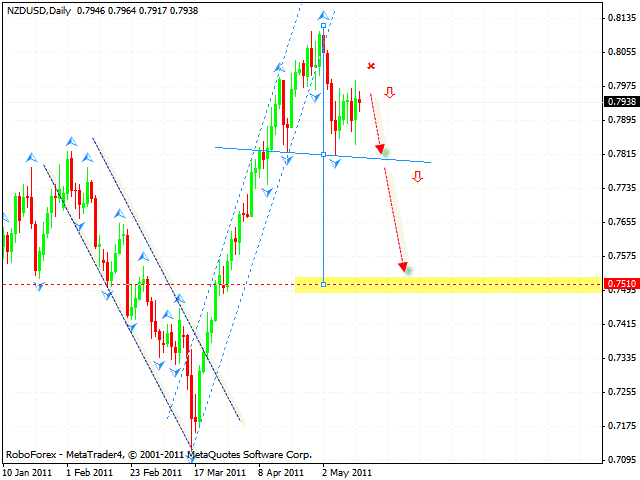Select the upper red hollow down arrow
The width and height of the screenshot is (640, 480).
pyautogui.click(x=389, y=93)
